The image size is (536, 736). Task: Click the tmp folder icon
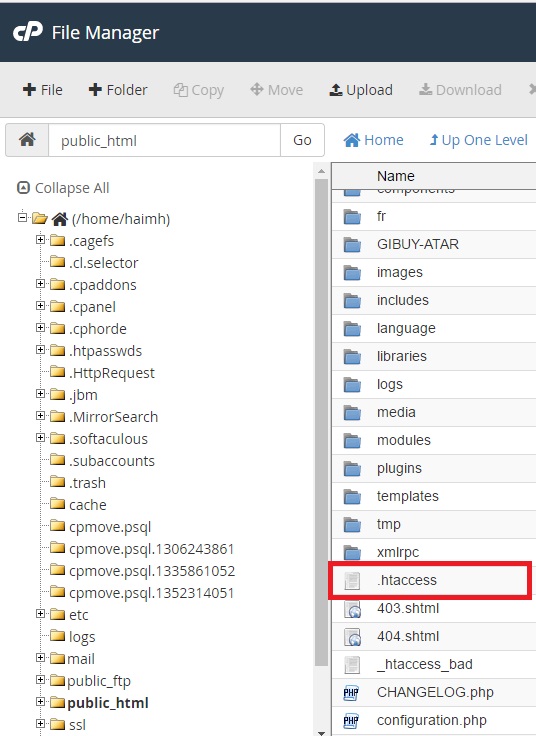(x=352, y=525)
